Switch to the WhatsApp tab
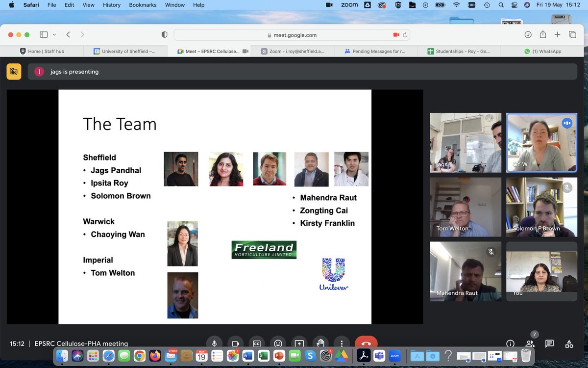This screenshot has height=368, width=588. click(542, 51)
